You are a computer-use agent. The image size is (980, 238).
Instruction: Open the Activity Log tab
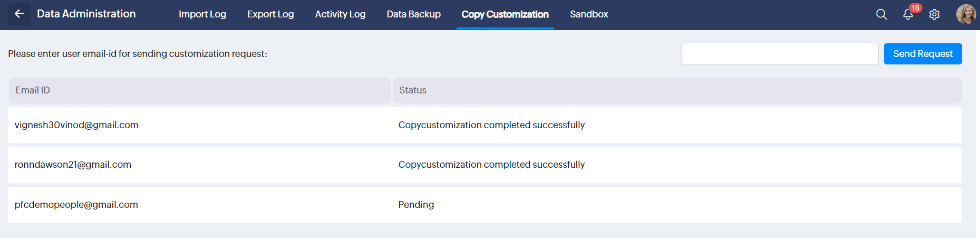340,14
